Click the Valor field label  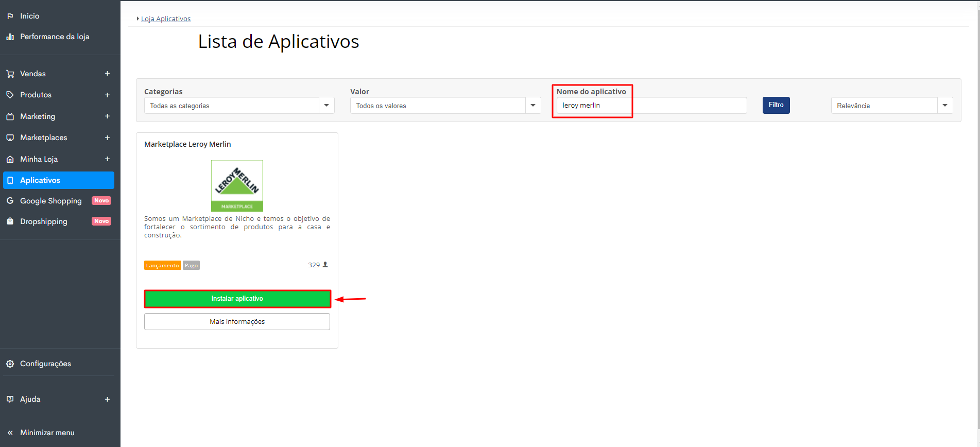[x=359, y=92]
